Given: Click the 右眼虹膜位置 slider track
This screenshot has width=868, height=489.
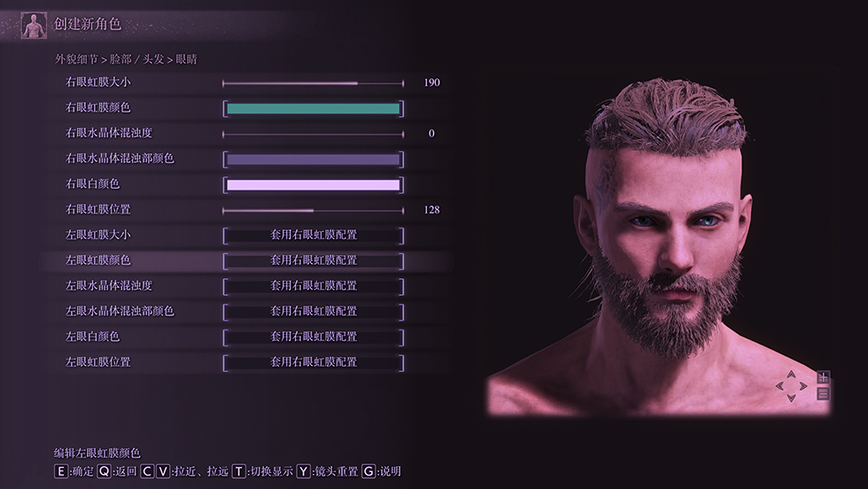Looking at the screenshot, I should 314,211.
